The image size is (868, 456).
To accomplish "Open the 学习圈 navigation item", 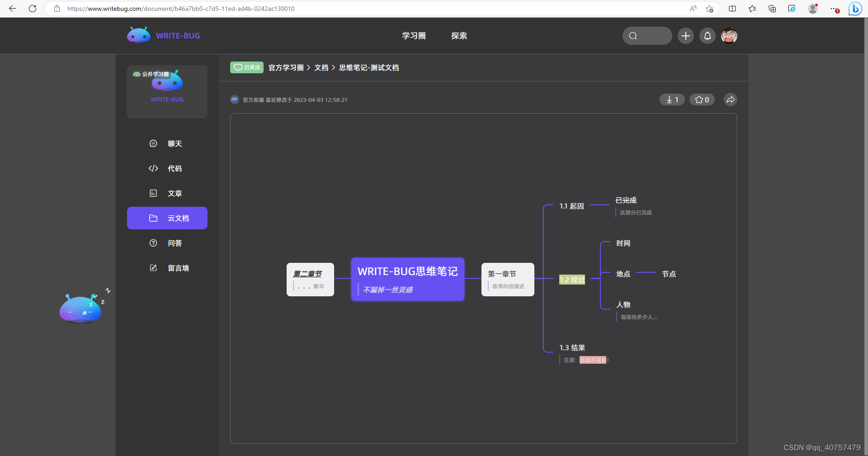I will point(414,36).
